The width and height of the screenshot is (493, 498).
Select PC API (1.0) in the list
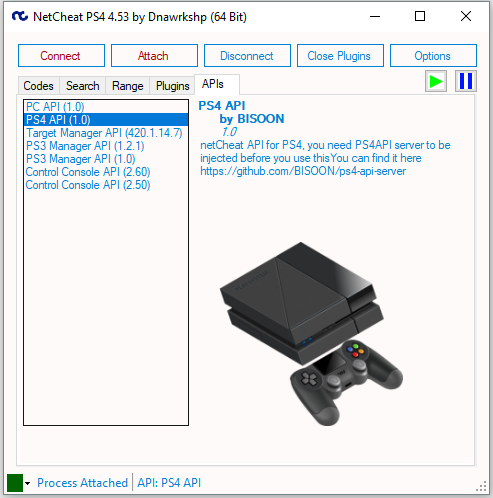click(x=106, y=107)
